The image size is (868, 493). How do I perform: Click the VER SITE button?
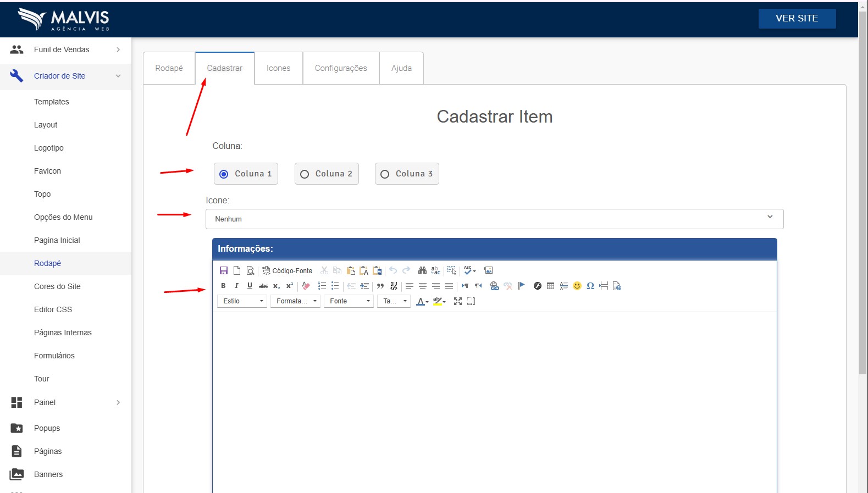coord(797,18)
